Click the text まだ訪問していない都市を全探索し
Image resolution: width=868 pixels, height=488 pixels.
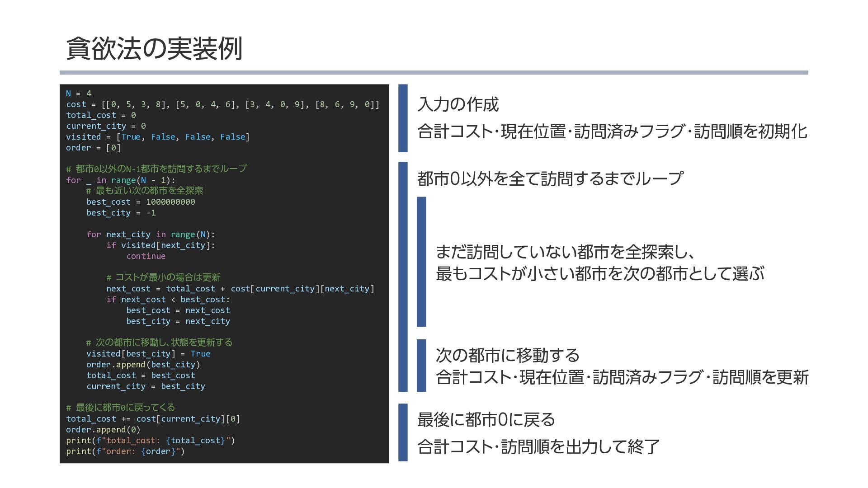(x=564, y=252)
